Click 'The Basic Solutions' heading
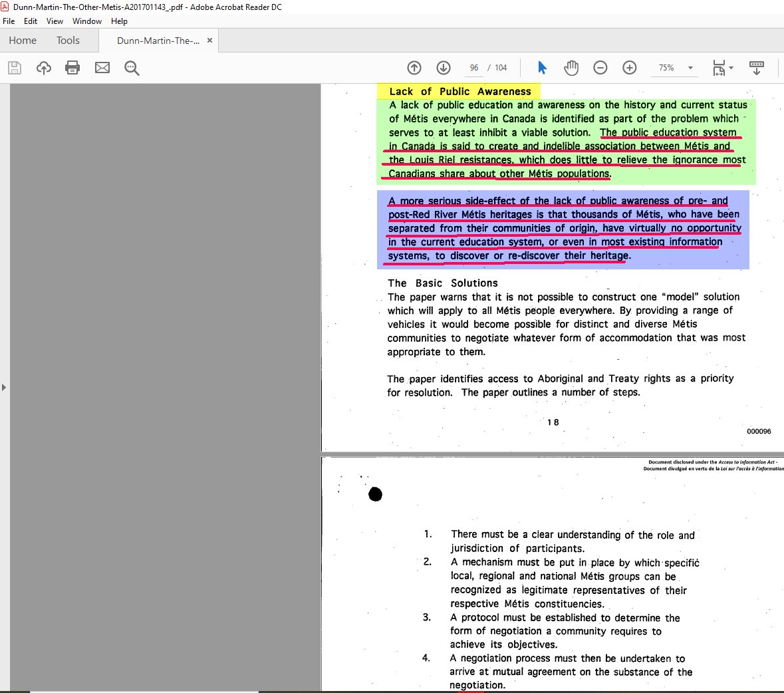784x693 pixels. 442,283
